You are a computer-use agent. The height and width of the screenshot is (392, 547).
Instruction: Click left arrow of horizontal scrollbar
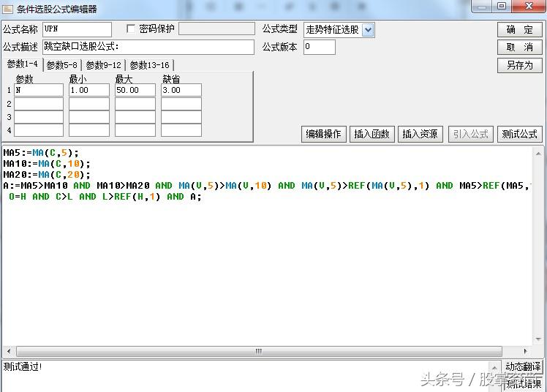(x=9, y=351)
